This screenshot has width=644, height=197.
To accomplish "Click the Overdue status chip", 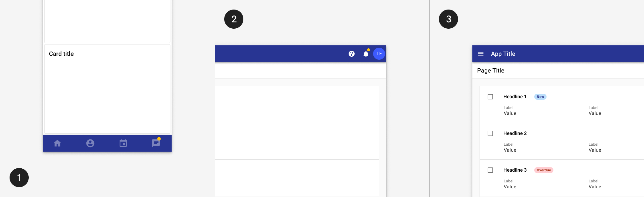I will [544, 170].
